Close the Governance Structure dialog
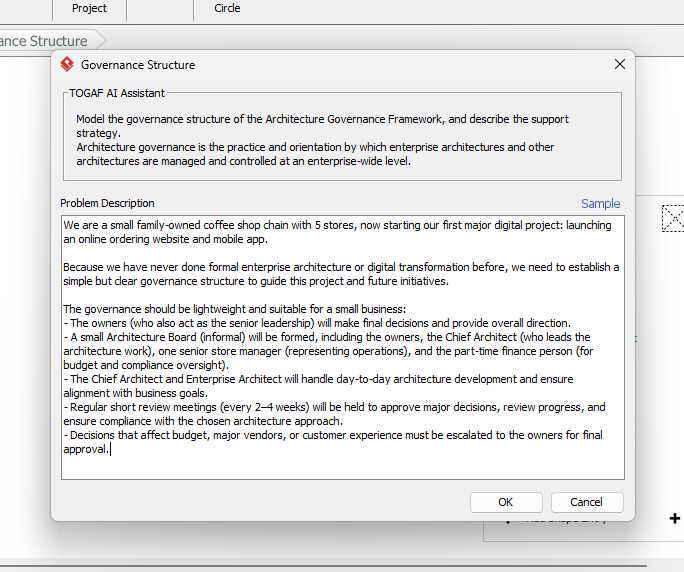The image size is (684, 572). pos(619,64)
